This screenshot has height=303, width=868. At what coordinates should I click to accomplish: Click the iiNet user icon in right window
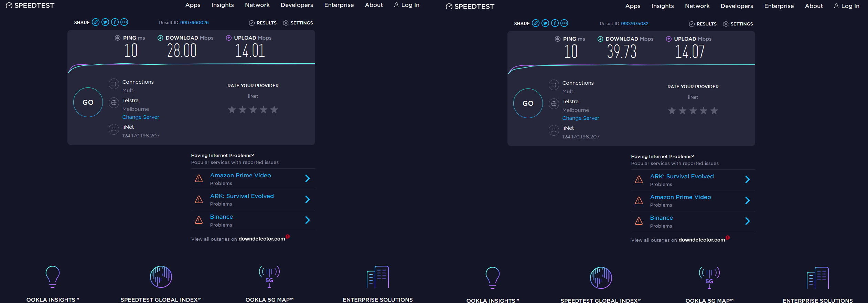[x=554, y=130]
